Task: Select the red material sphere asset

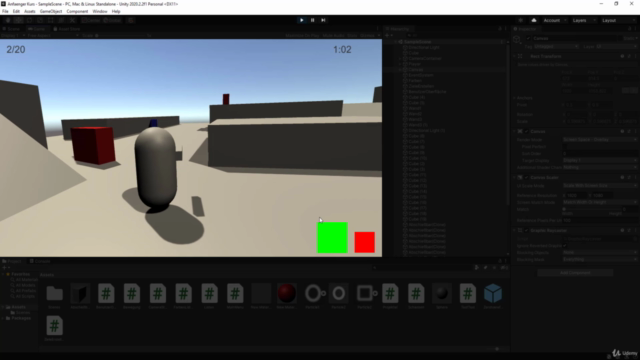Action: click(x=287, y=296)
